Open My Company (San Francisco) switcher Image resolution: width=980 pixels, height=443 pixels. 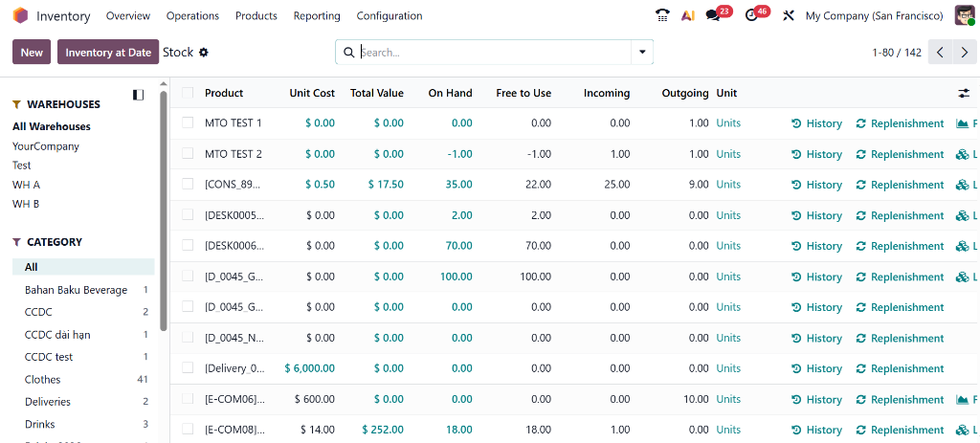point(874,15)
